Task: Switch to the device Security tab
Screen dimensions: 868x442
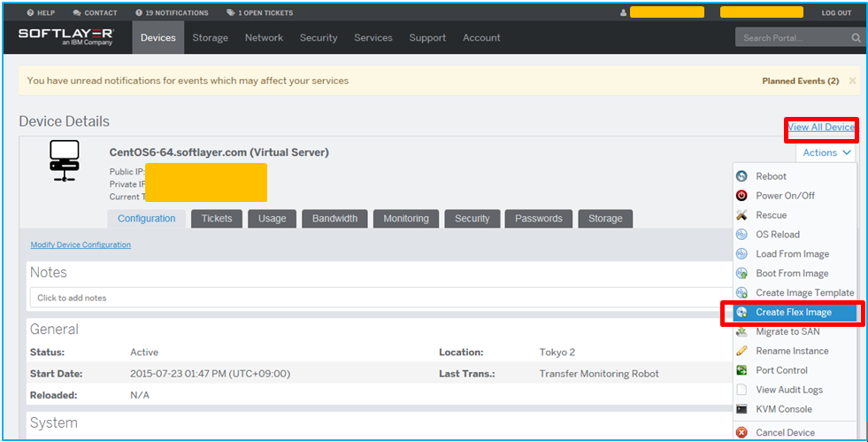Action: 472,218
